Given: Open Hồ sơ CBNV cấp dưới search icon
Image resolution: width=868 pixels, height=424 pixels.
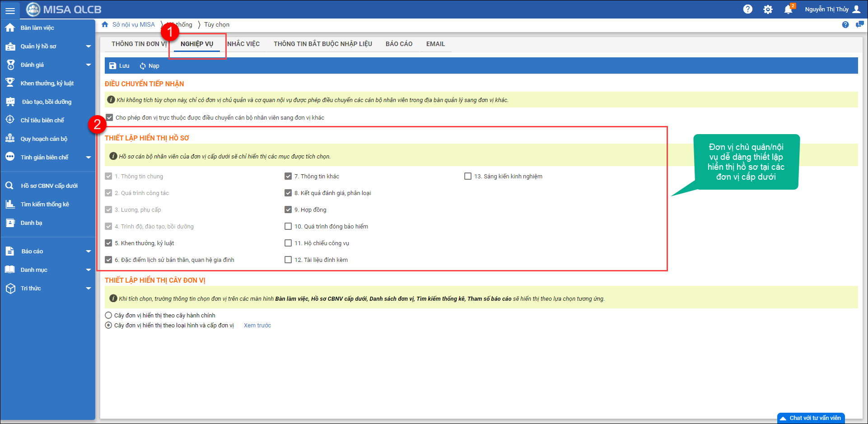Looking at the screenshot, I should coord(9,186).
